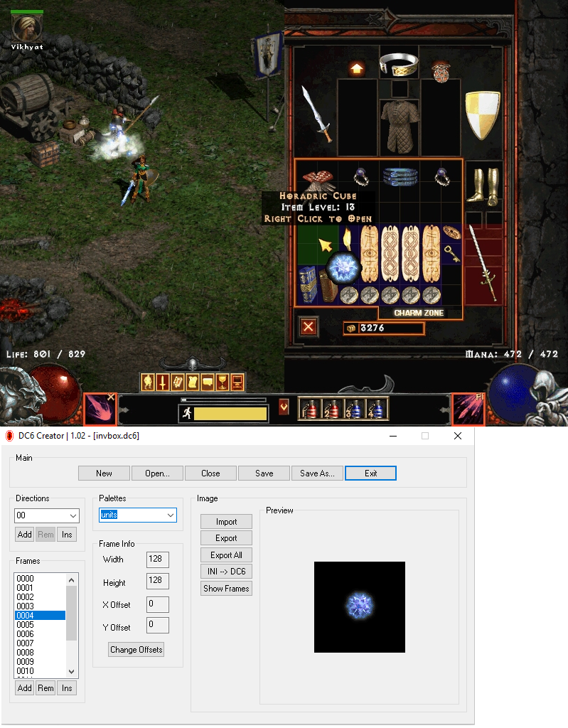Open the skill tree mini-panel icon
Screen dimensions: 568x728
[178, 382]
